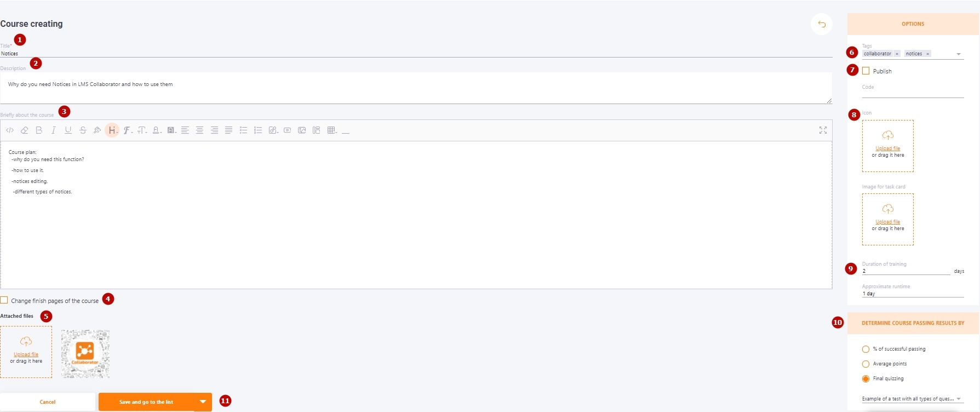
Task: Select % of successful passing option
Action: (x=866, y=349)
